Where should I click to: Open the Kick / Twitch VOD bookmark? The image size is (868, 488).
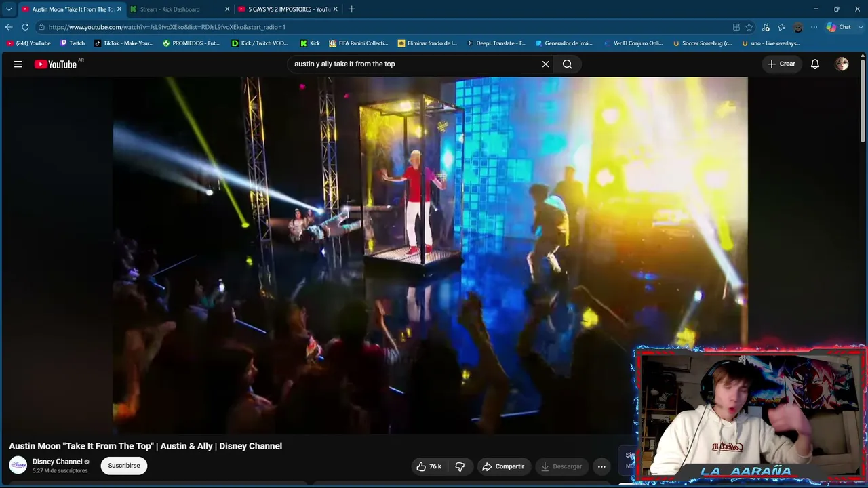point(260,43)
